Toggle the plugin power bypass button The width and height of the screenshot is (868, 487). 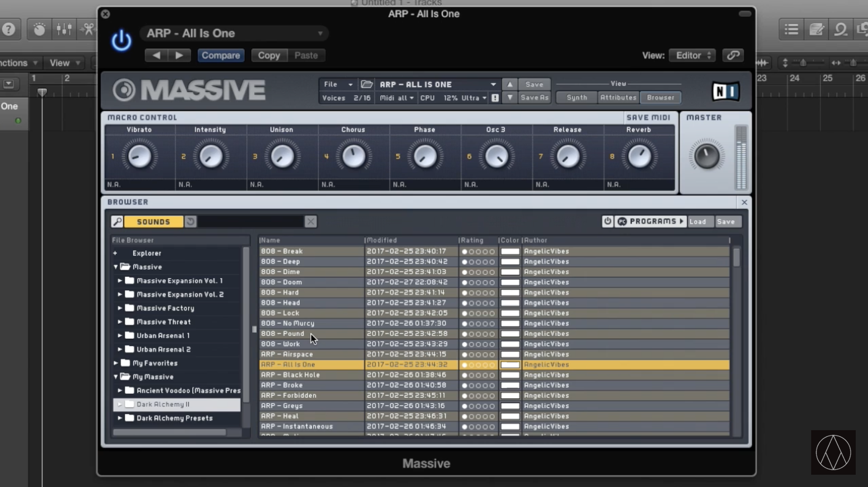[121, 41]
